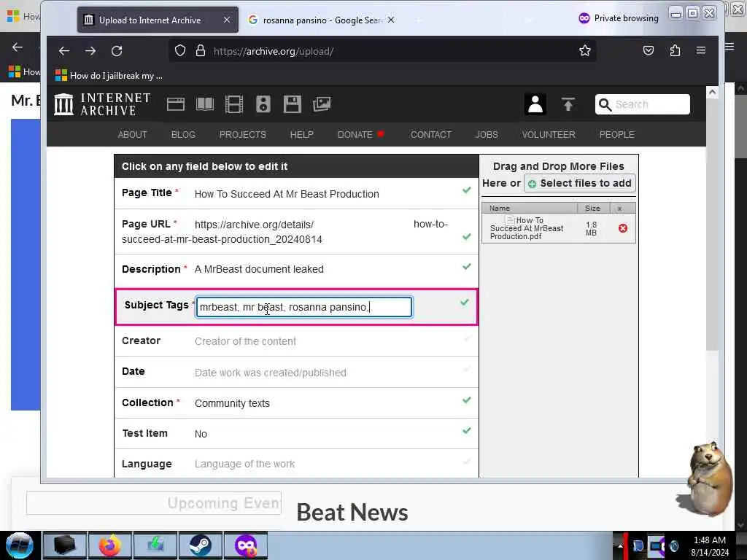
Task: Open the Video film strip icon
Action: click(234, 104)
